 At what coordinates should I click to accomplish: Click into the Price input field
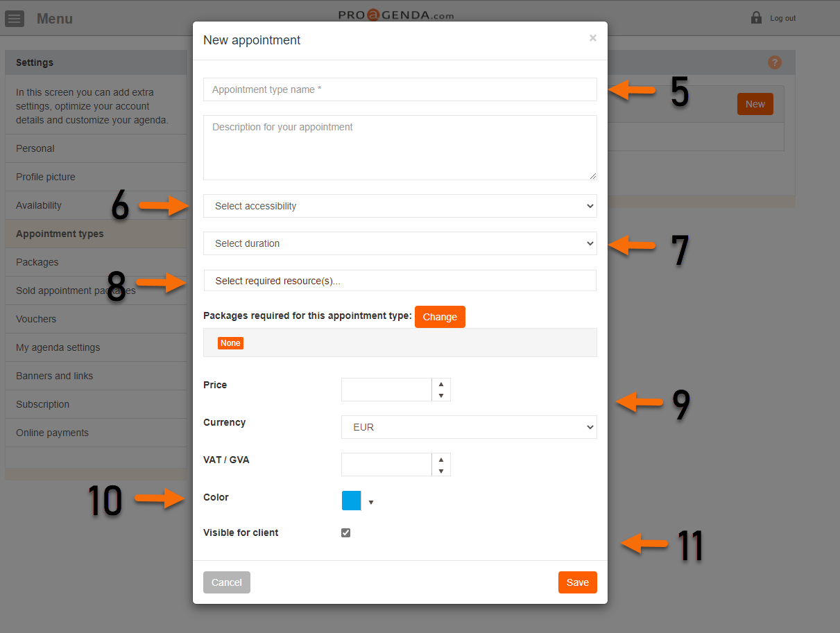[x=386, y=390]
